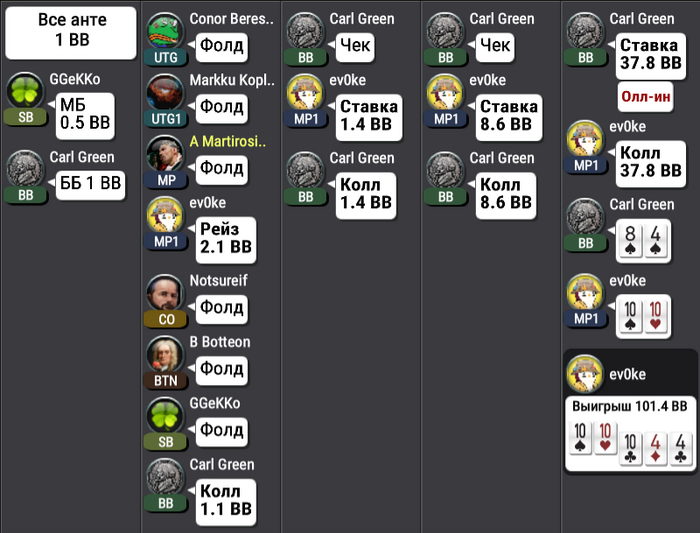Click the yellow A Martirosi player name
700x533 pixels.
228,142
